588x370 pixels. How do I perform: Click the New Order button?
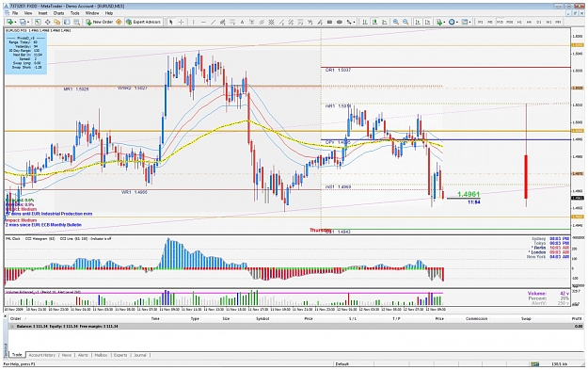[x=100, y=22]
